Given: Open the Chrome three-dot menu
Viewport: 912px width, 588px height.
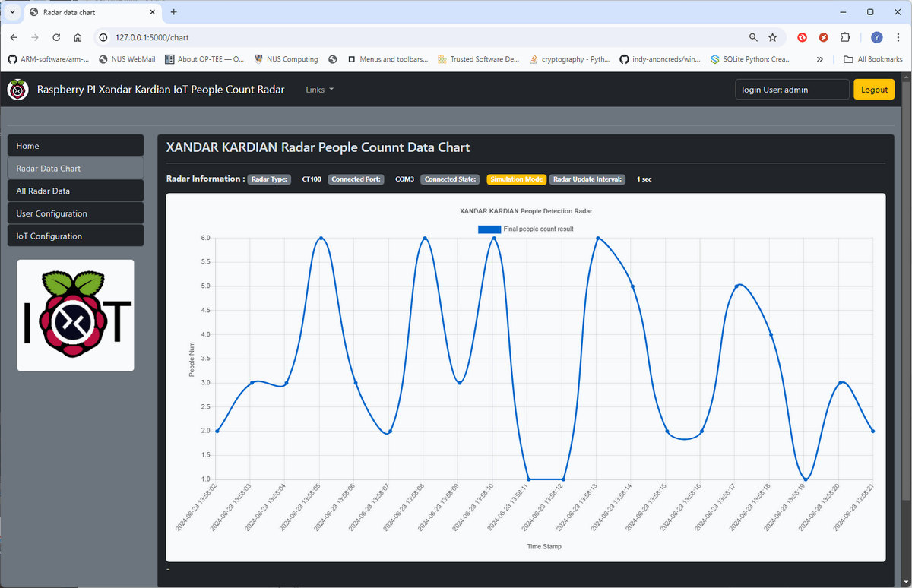Looking at the screenshot, I should coord(898,37).
